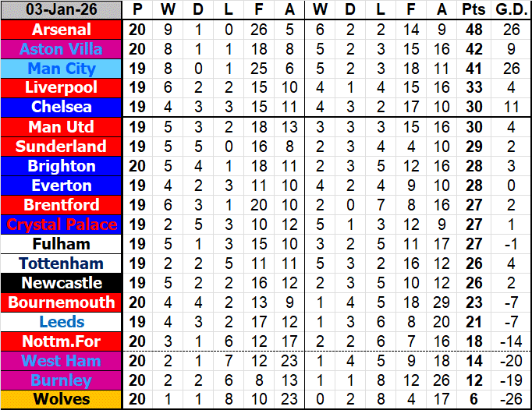Screen dimensions: 532x410
Task: Select the Leeds team cell
Action: click(62, 322)
